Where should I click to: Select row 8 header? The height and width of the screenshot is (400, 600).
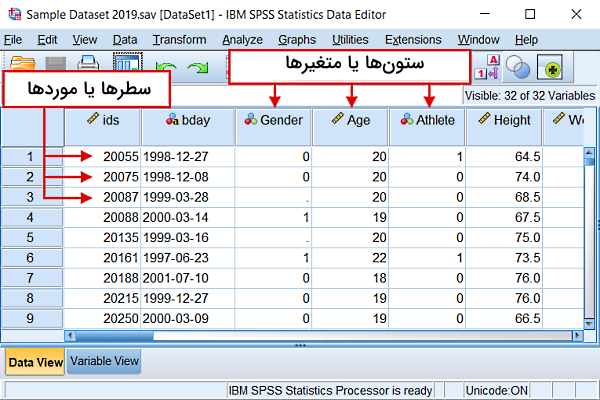(x=32, y=298)
